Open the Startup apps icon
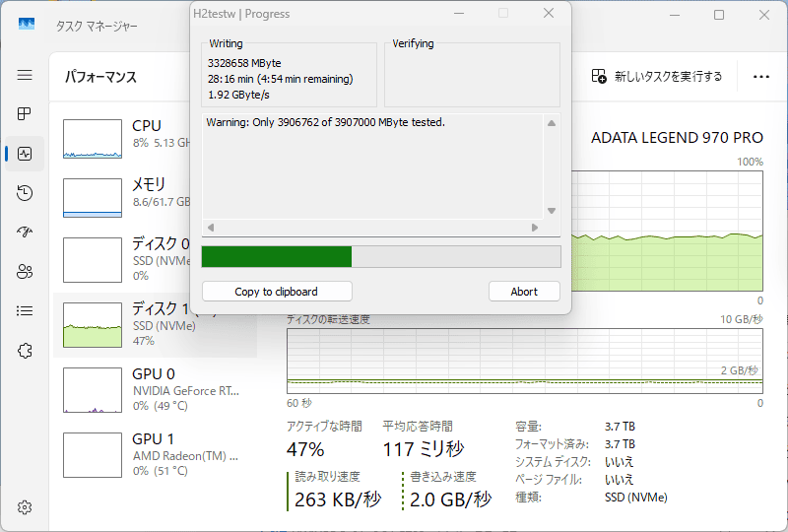The height and width of the screenshot is (532, 788). point(25,233)
